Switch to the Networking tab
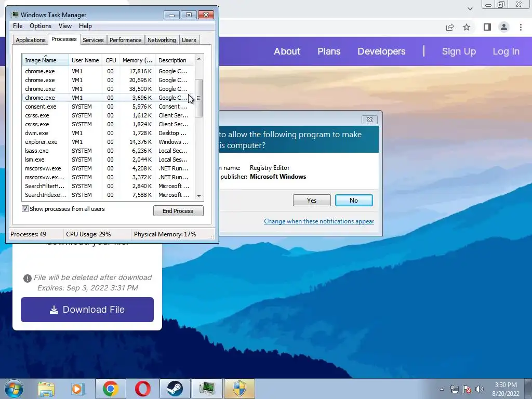 [x=162, y=40]
